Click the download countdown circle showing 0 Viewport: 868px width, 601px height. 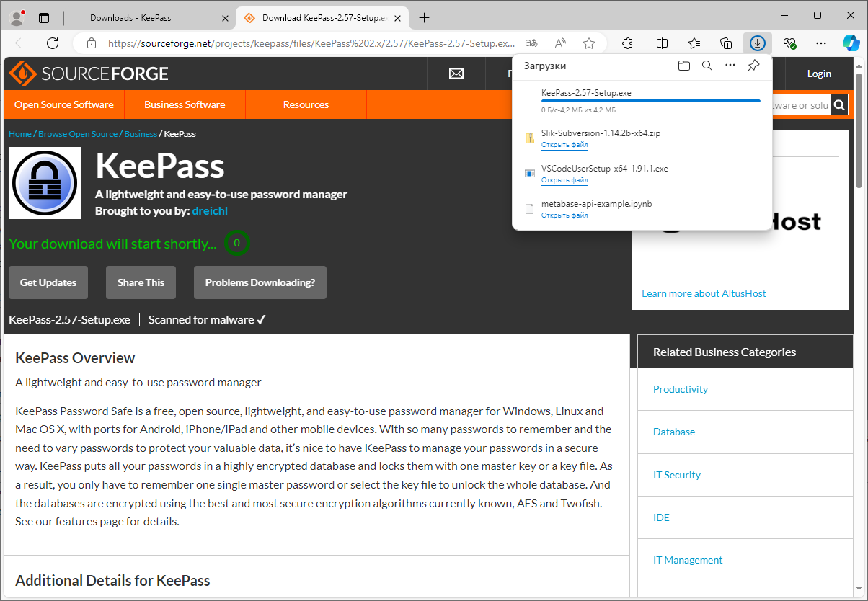pyautogui.click(x=236, y=243)
